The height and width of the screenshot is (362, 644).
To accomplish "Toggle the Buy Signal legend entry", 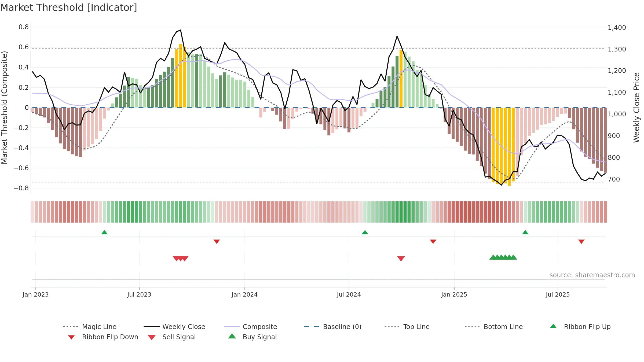I will tap(252, 337).
